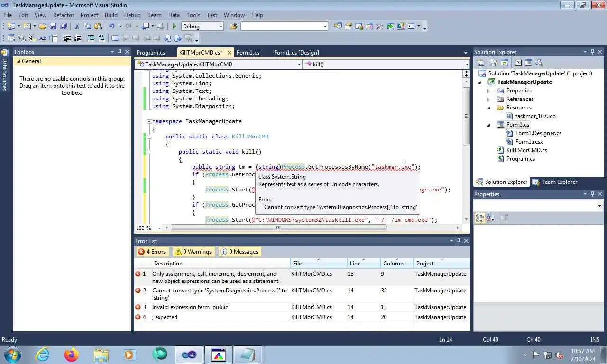Select the KillTMorCMD.cs file in Solution Explorer
Viewport: 607px width, 364px height.
[526, 150]
